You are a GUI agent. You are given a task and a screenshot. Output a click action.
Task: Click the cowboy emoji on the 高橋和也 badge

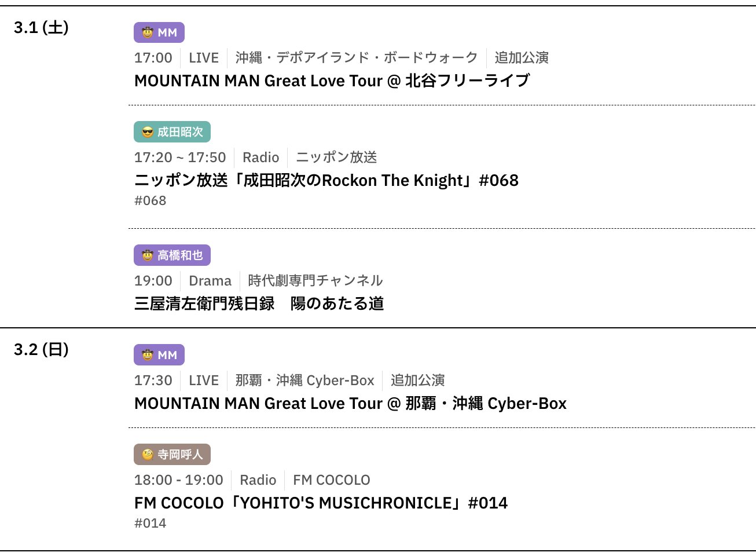pyautogui.click(x=148, y=255)
